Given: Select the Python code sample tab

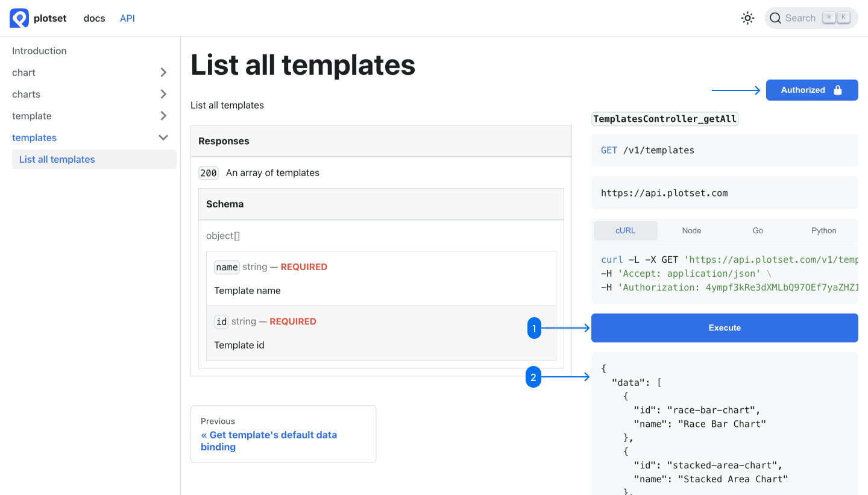Looking at the screenshot, I should (x=823, y=230).
